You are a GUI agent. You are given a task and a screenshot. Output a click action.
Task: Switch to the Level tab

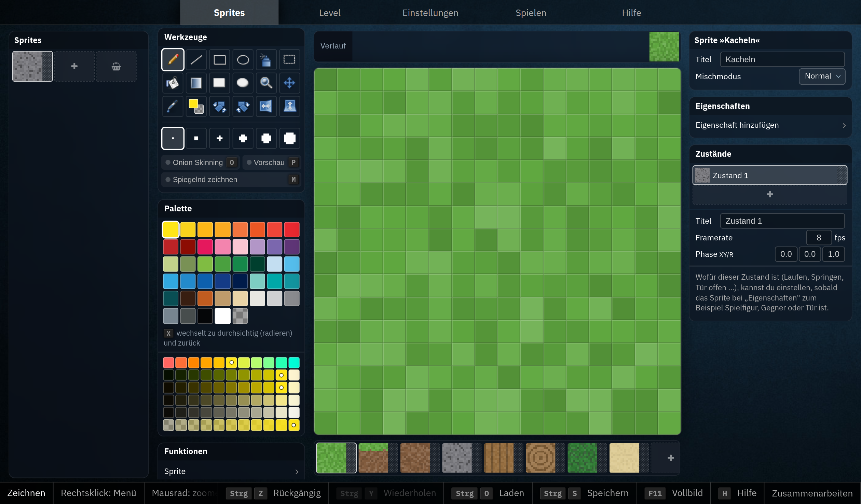pyautogui.click(x=329, y=13)
